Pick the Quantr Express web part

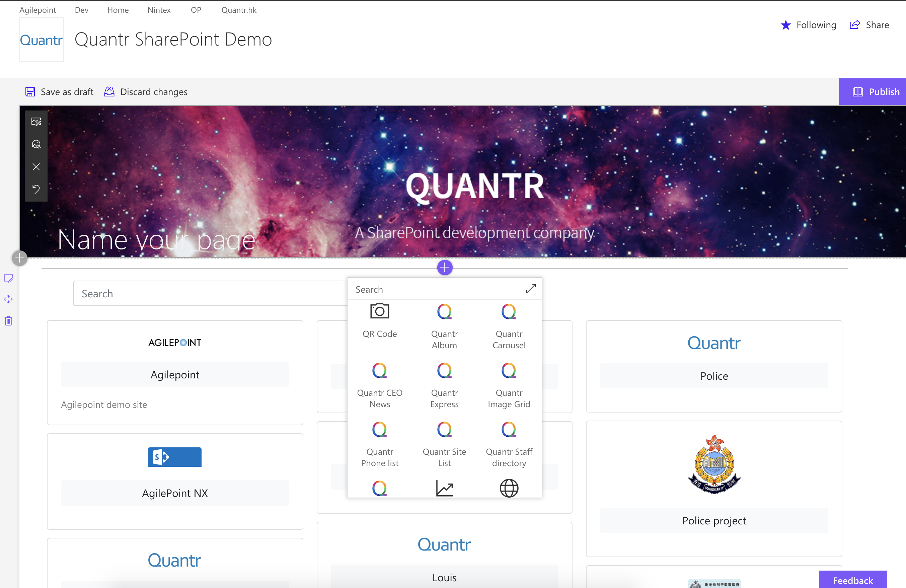[x=444, y=386]
